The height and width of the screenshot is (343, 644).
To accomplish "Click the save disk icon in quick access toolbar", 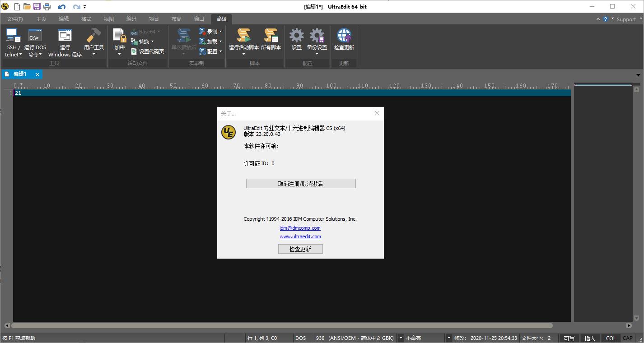I will pos(37,7).
